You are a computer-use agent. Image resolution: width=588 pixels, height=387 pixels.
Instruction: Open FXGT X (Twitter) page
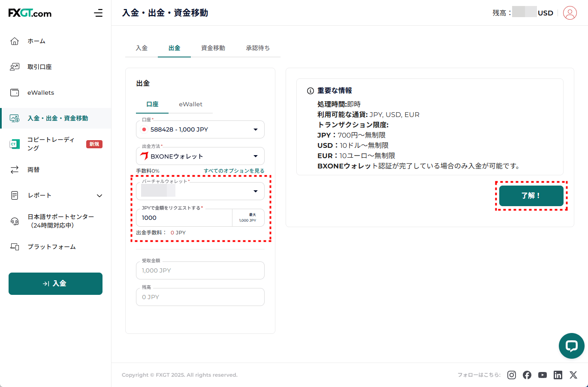(573, 375)
